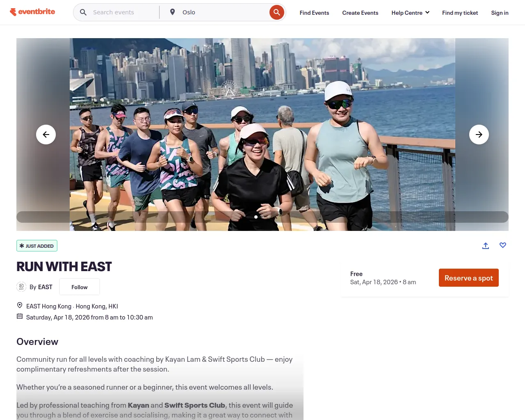The width and height of the screenshot is (525, 420).
Task: Click the orange search button icon
Action: (277, 12)
